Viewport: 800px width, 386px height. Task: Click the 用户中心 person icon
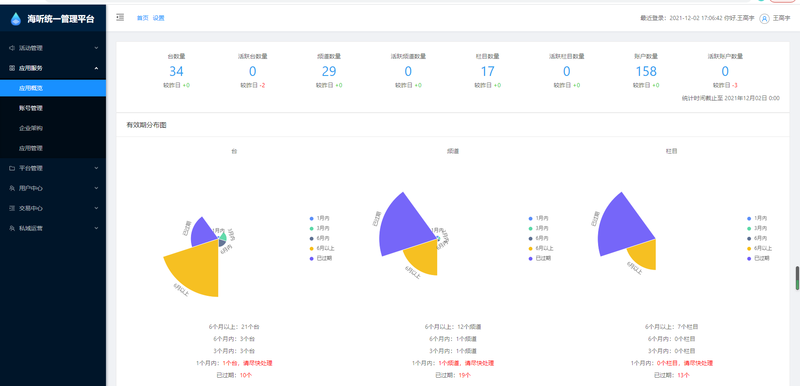point(12,188)
